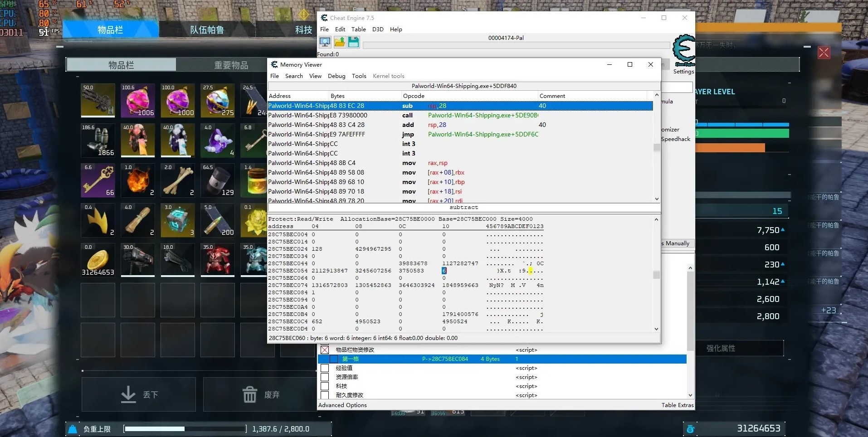Click the open cheat table folder icon
Screen dimensions: 868x437
(339, 42)
